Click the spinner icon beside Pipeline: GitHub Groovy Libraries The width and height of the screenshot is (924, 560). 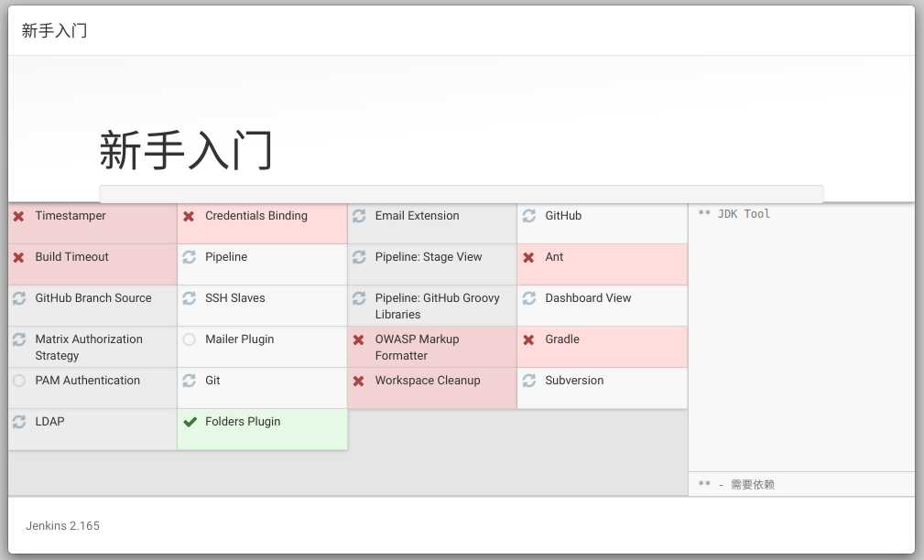click(359, 298)
